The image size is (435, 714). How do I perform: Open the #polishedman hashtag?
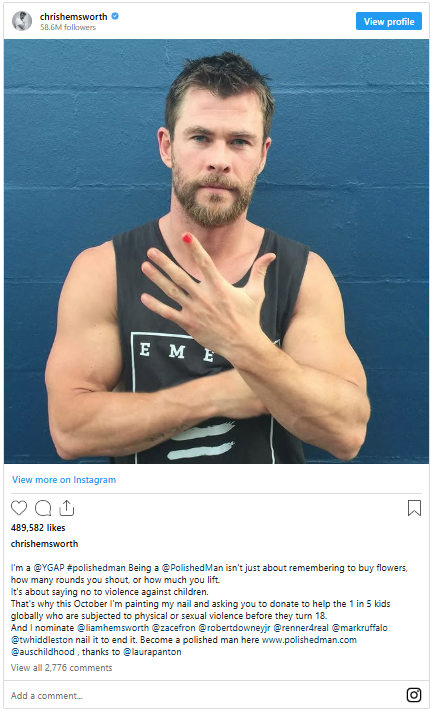[96, 568]
